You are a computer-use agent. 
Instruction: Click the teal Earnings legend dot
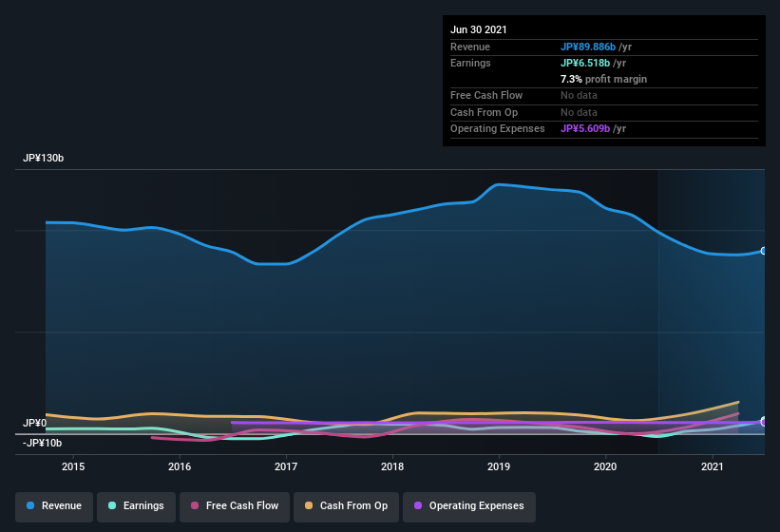[112, 505]
